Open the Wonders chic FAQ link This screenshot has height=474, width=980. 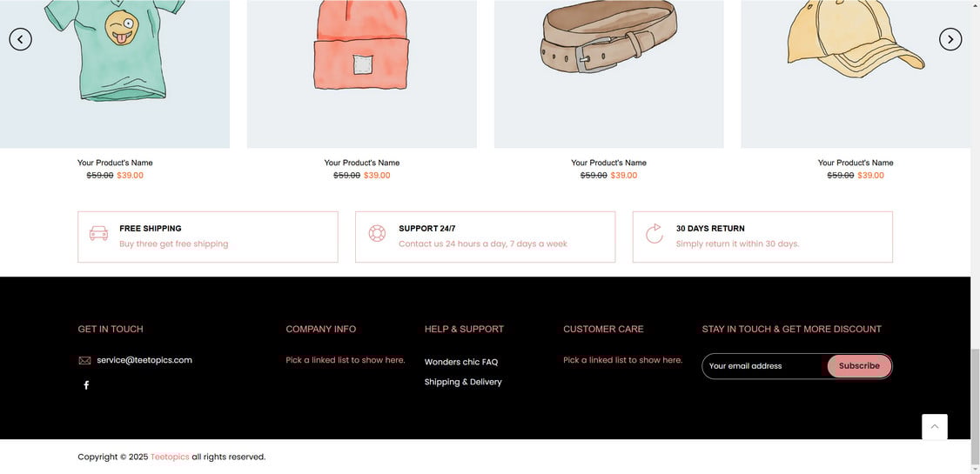[461, 362]
